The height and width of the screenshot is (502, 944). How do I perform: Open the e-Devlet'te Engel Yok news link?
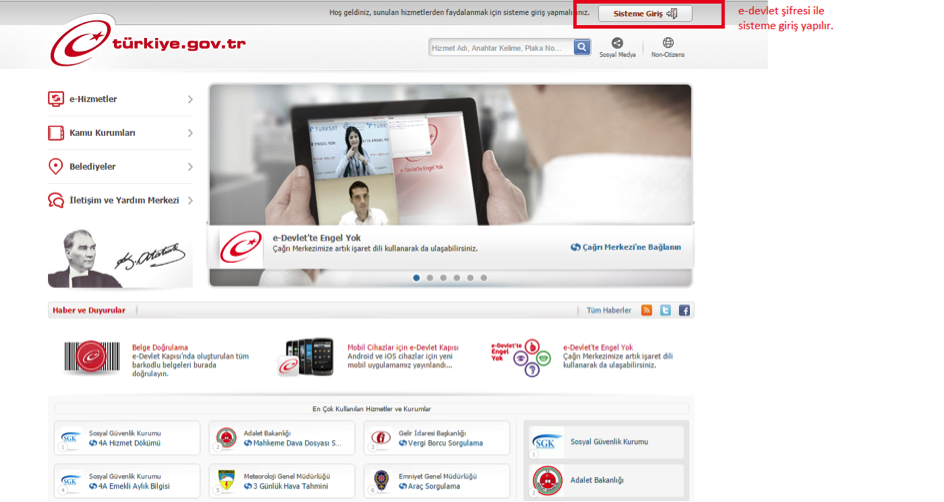point(598,347)
